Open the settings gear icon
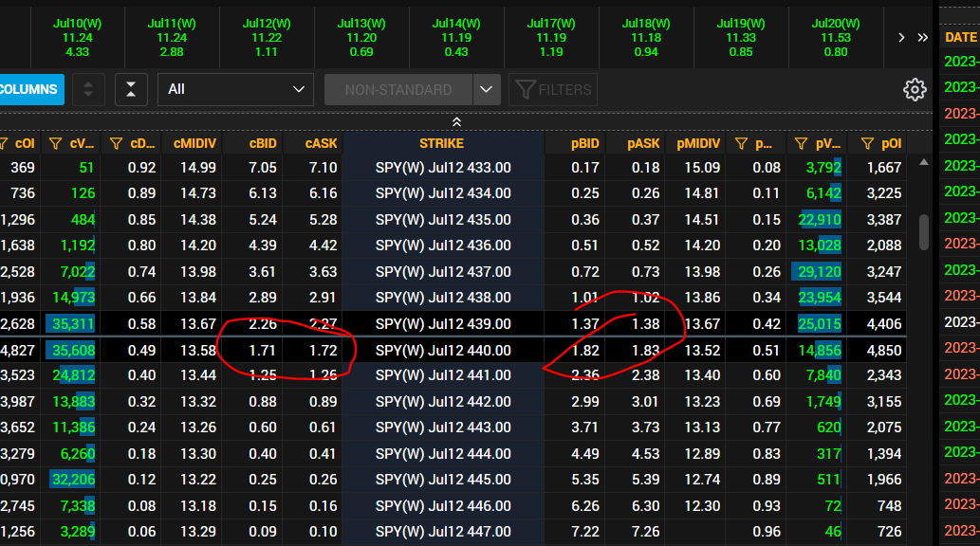The height and width of the screenshot is (546, 980). click(915, 89)
